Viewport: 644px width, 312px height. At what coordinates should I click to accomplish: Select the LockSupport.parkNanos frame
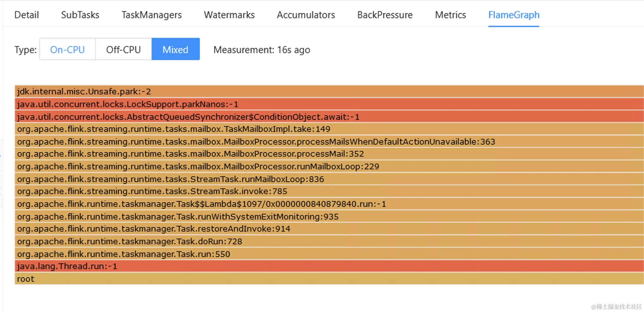(x=329, y=104)
